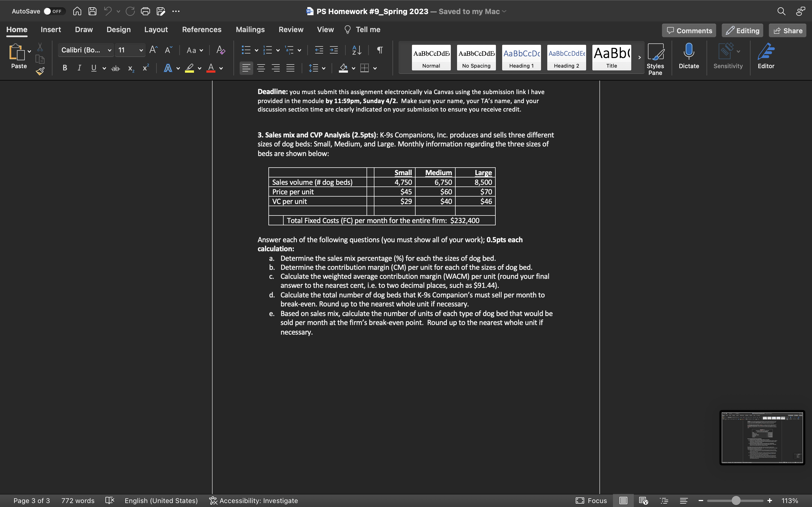Start Dictate voice typing
Viewport: 812px width, 507px height.
coord(689,57)
